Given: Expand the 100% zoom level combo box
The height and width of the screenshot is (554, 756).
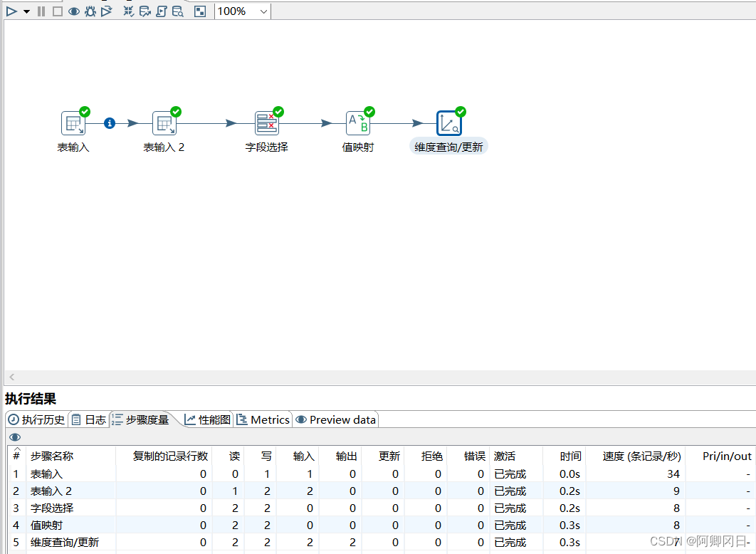Looking at the screenshot, I should 263,11.
